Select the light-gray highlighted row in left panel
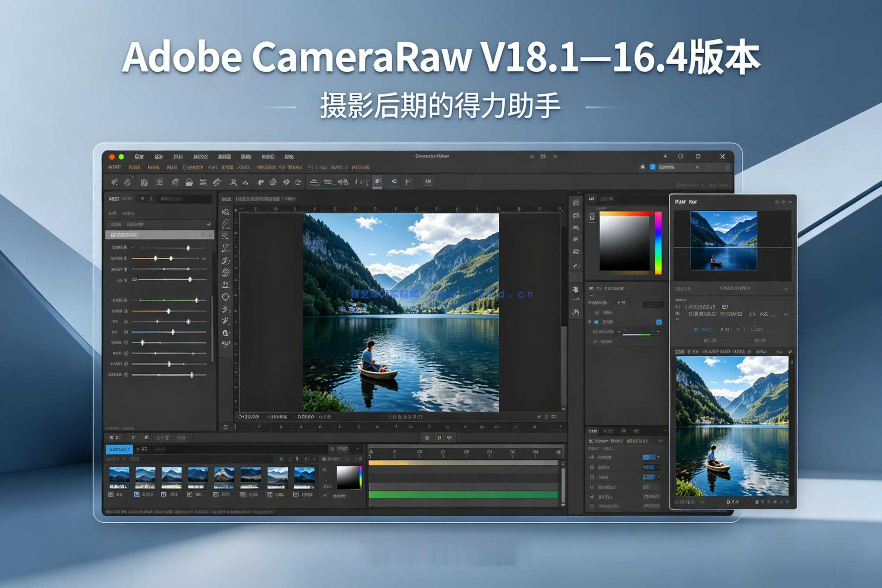882x588 pixels. click(160, 235)
